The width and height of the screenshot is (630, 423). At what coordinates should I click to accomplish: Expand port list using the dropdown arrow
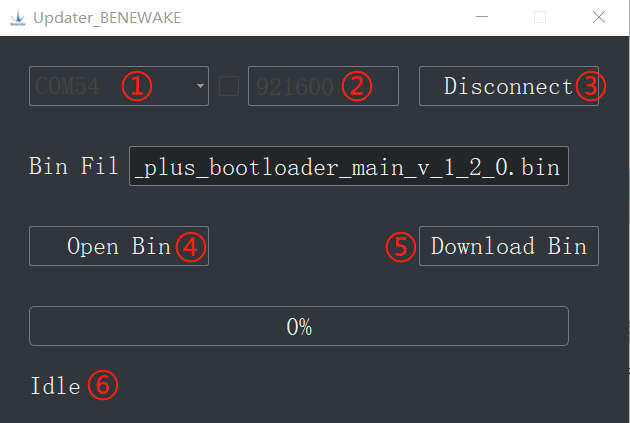(x=200, y=86)
